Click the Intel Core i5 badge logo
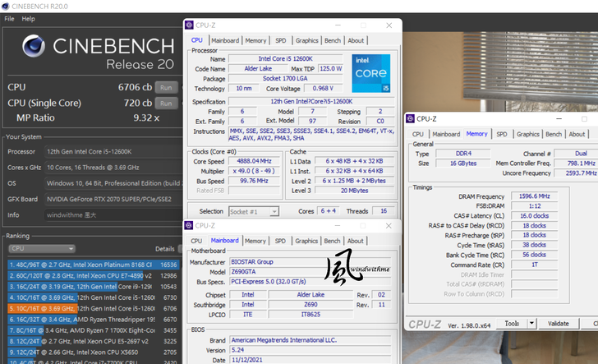598x364 pixels. click(x=371, y=74)
